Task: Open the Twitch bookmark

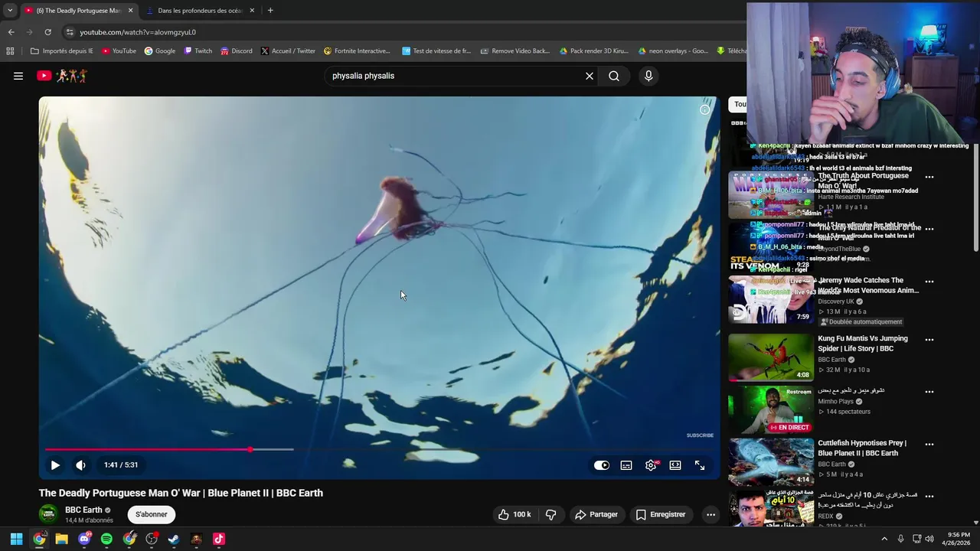Action: [198, 51]
